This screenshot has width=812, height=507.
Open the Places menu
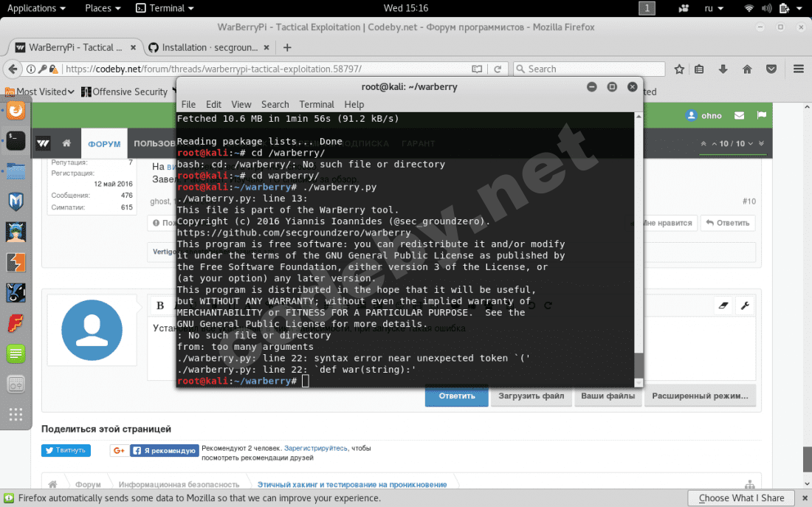103,8
